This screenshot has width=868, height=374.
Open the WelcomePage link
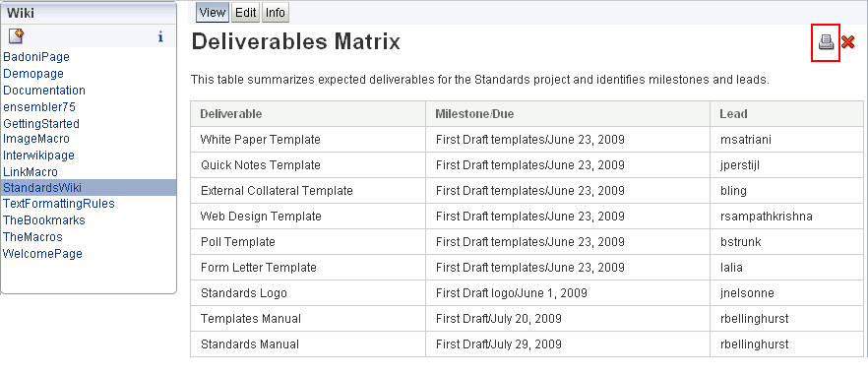tap(42, 253)
